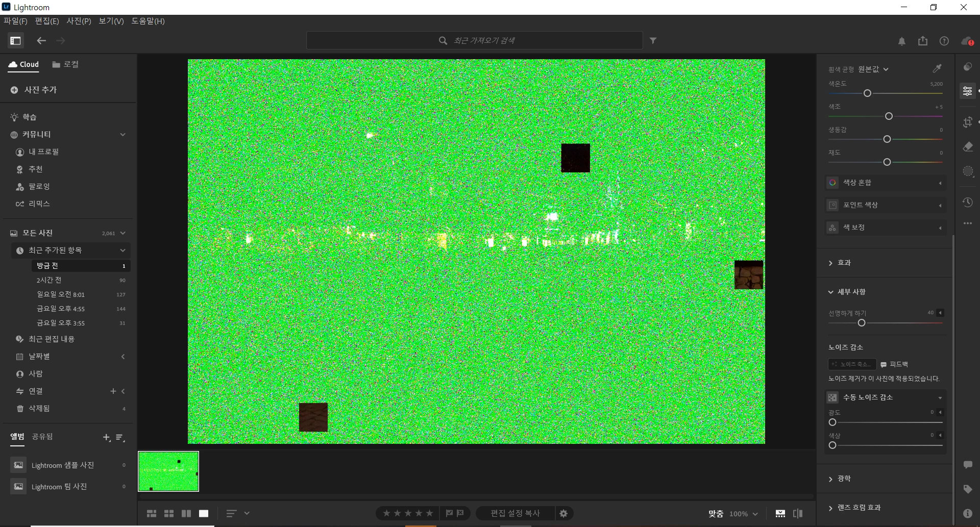
Task: Open the notifications bell
Action: (x=902, y=41)
